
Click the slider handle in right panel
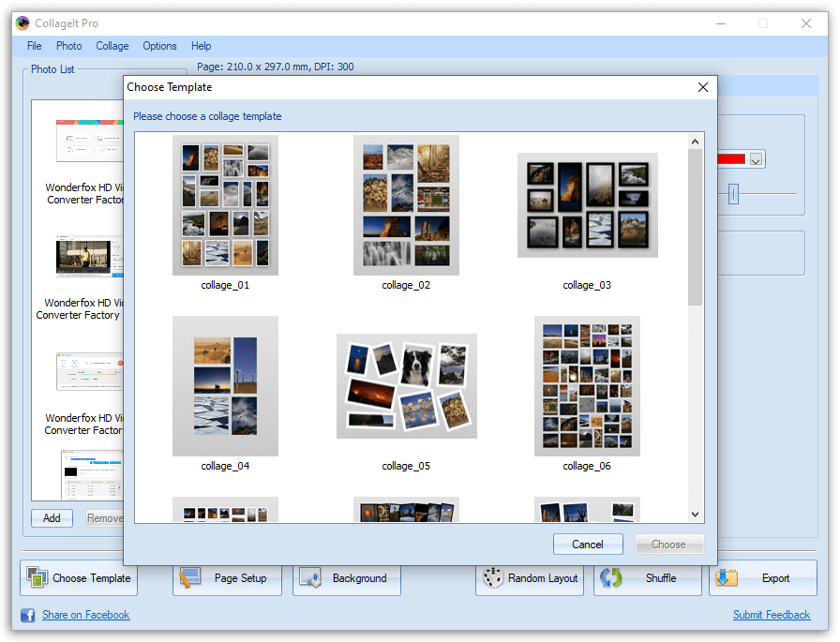pos(733,194)
